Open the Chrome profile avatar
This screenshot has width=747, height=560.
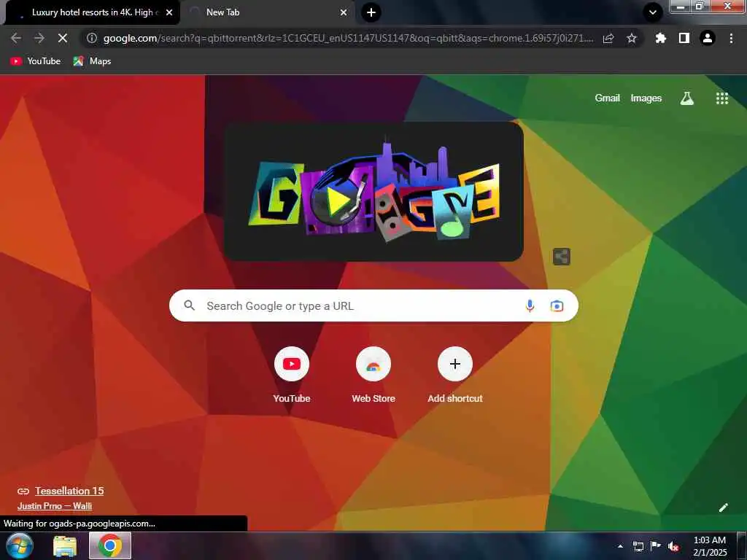pos(708,38)
